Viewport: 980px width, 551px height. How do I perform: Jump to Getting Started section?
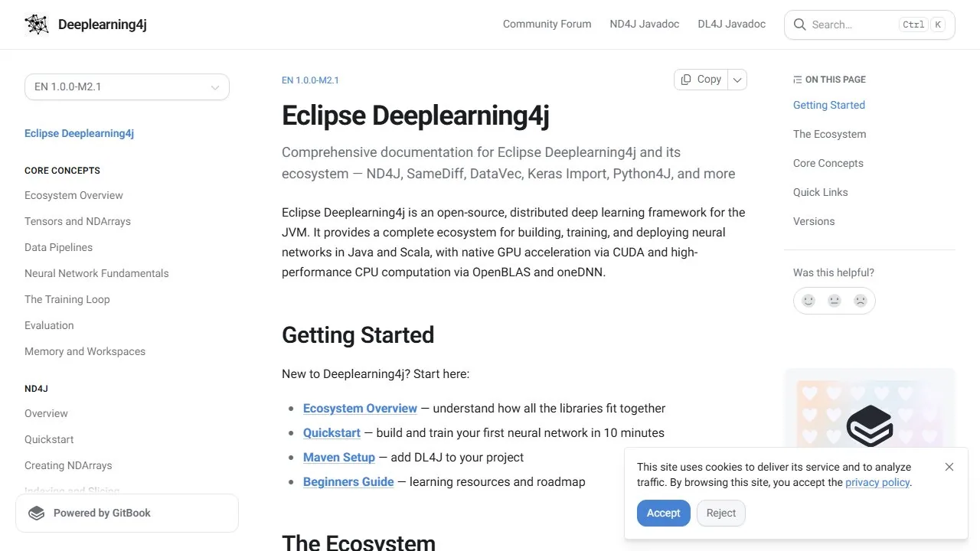tap(829, 105)
